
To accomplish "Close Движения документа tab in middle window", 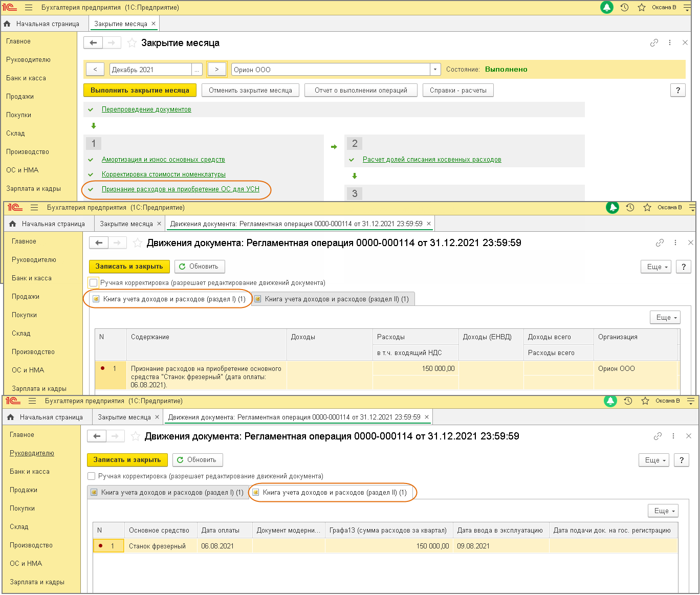I will 429,224.
